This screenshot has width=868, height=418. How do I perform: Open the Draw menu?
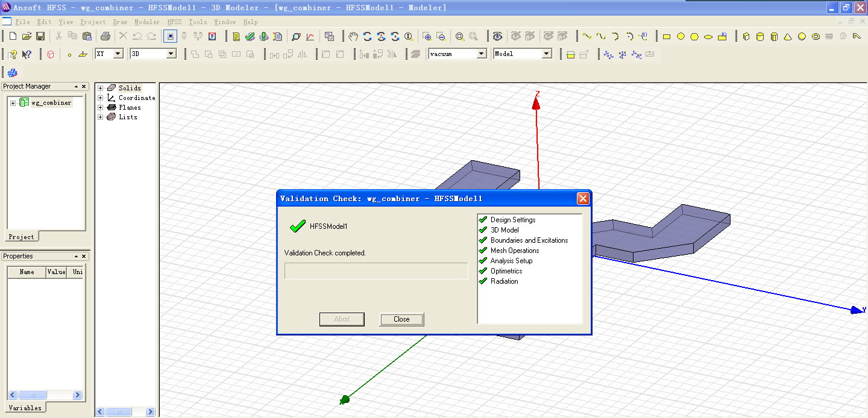120,22
